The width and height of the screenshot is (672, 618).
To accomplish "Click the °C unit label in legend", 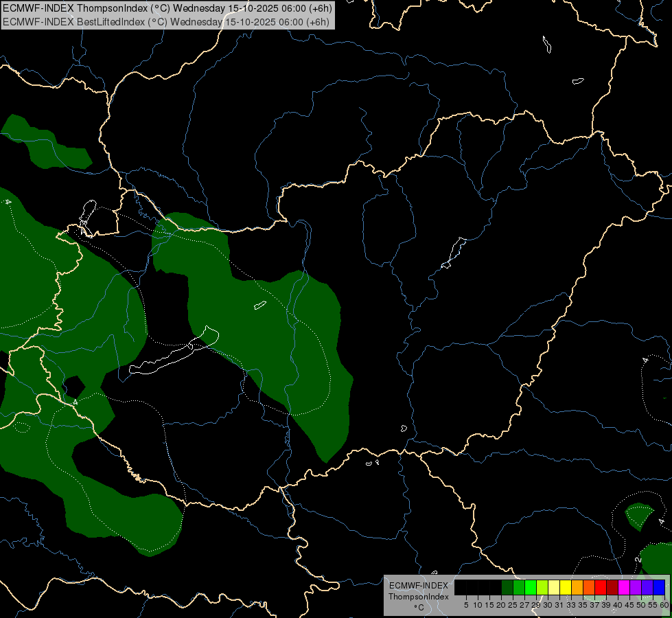I will point(418,608).
